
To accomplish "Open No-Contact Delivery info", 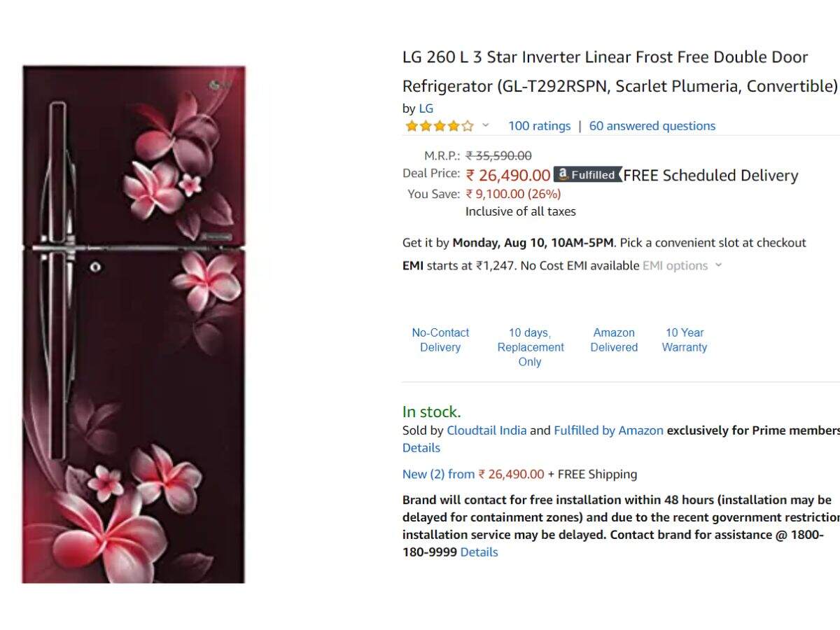I will 440,340.
